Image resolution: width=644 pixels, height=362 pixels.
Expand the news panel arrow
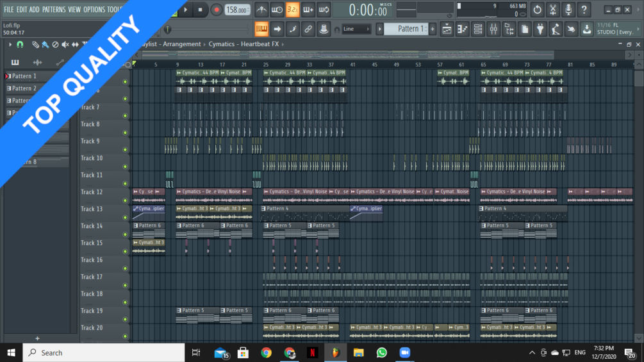coord(639,29)
